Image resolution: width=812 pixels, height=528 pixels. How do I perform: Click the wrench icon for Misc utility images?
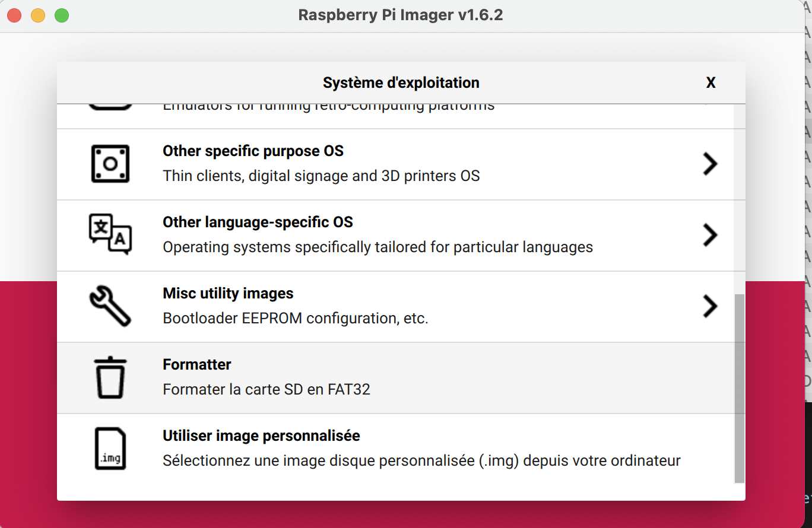[110, 306]
